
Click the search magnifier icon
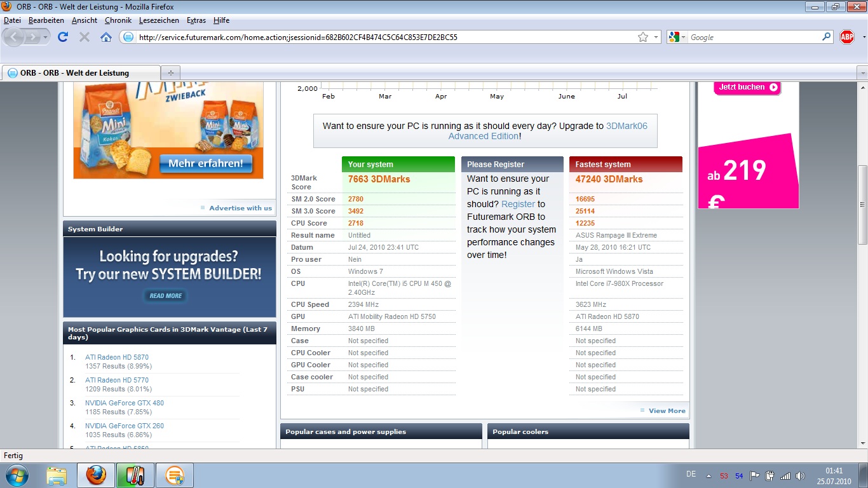point(827,37)
